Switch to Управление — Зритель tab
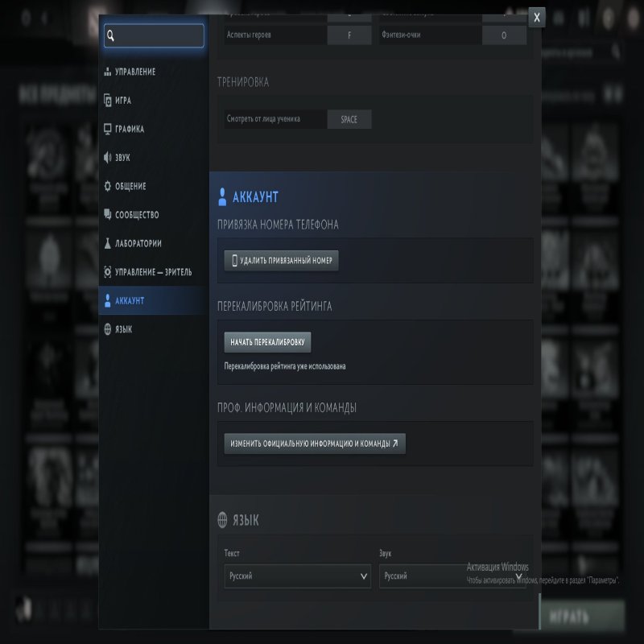 (x=153, y=272)
